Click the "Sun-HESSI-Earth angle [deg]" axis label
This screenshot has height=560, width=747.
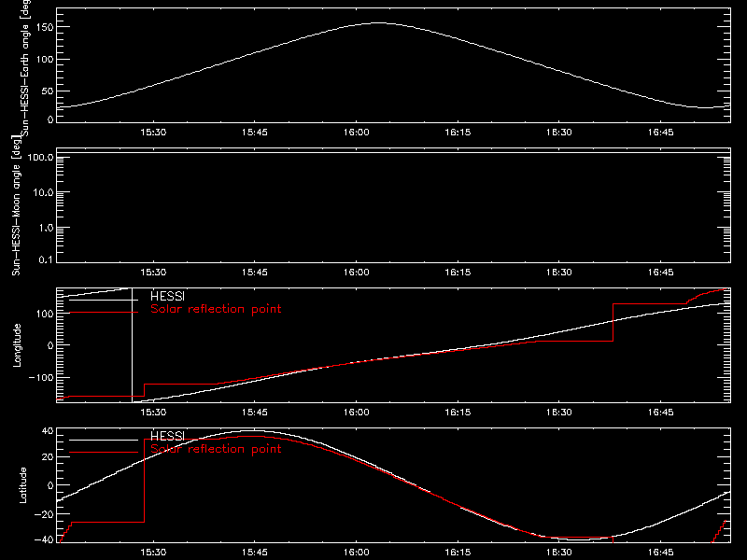pyautogui.click(x=25, y=67)
